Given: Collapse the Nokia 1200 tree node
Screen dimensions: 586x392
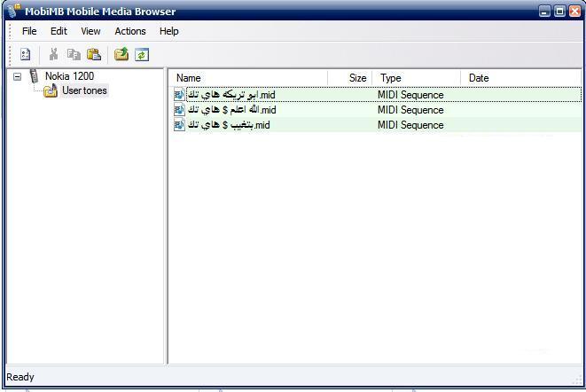Looking at the screenshot, I should (x=17, y=76).
